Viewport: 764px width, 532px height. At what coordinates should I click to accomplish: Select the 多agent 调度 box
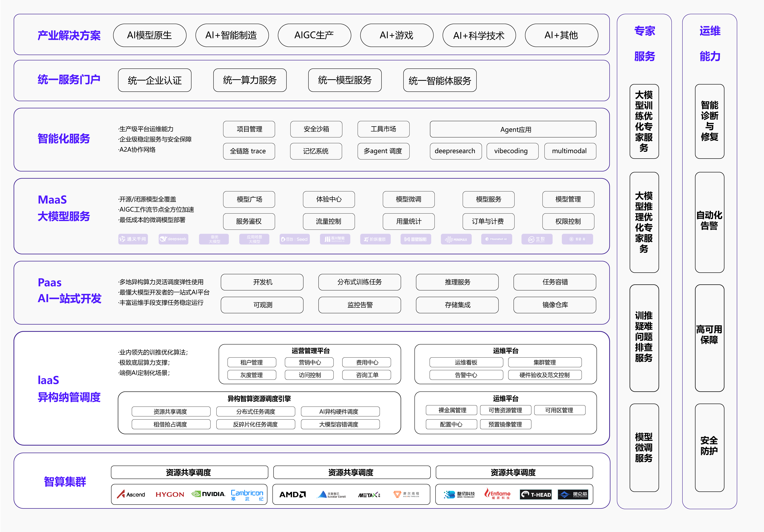coord(383,151)
